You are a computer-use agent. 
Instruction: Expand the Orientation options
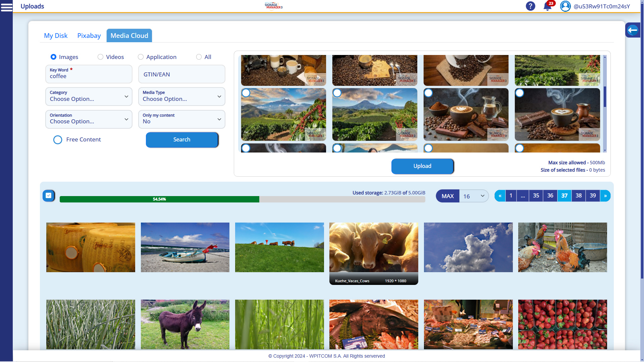[x=89, y=119]
